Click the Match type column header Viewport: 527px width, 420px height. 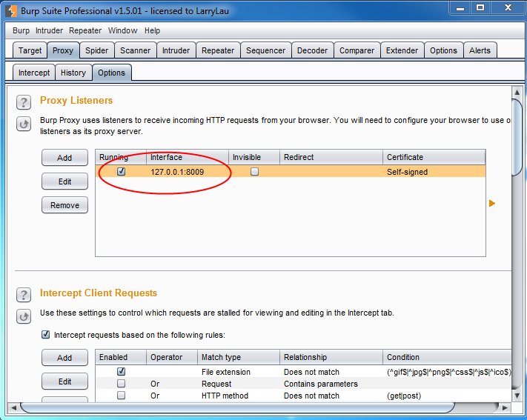point(239,357)
